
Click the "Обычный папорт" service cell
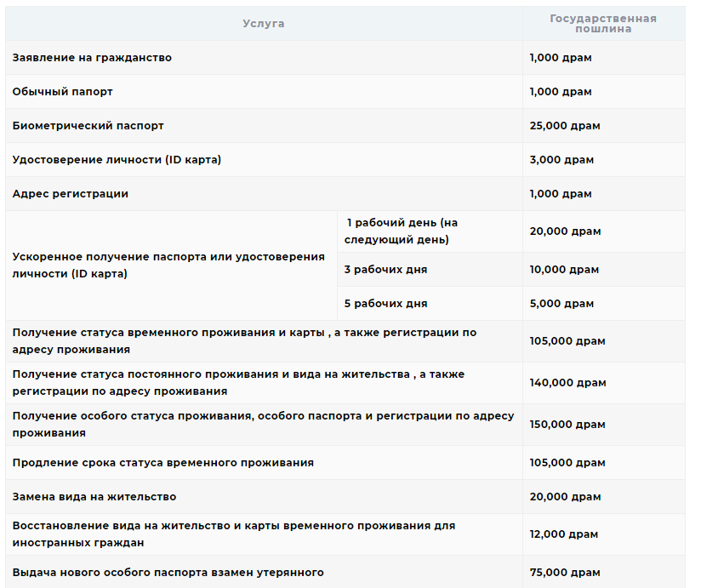[x=63, y=92]
